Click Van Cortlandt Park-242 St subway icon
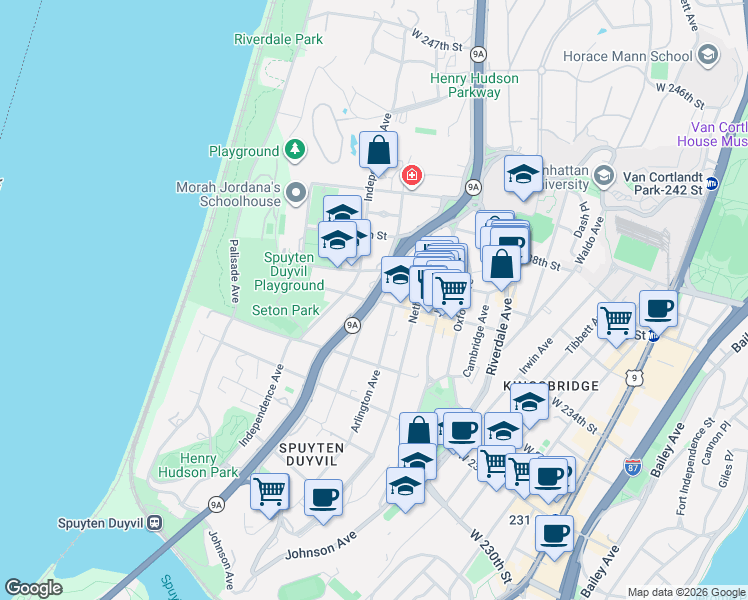748x600 pixels. (712, 183)
